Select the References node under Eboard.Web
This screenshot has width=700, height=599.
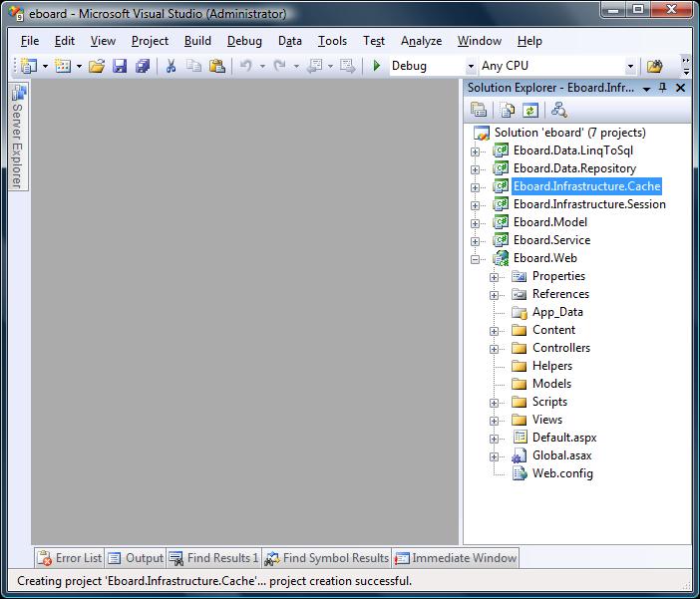(560, 294)
